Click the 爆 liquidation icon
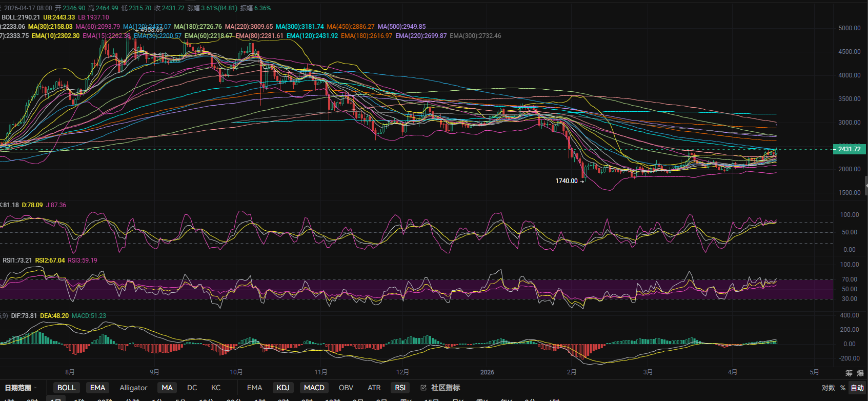Viewport: 868px width, 401px height. click(x=860, y=373)
